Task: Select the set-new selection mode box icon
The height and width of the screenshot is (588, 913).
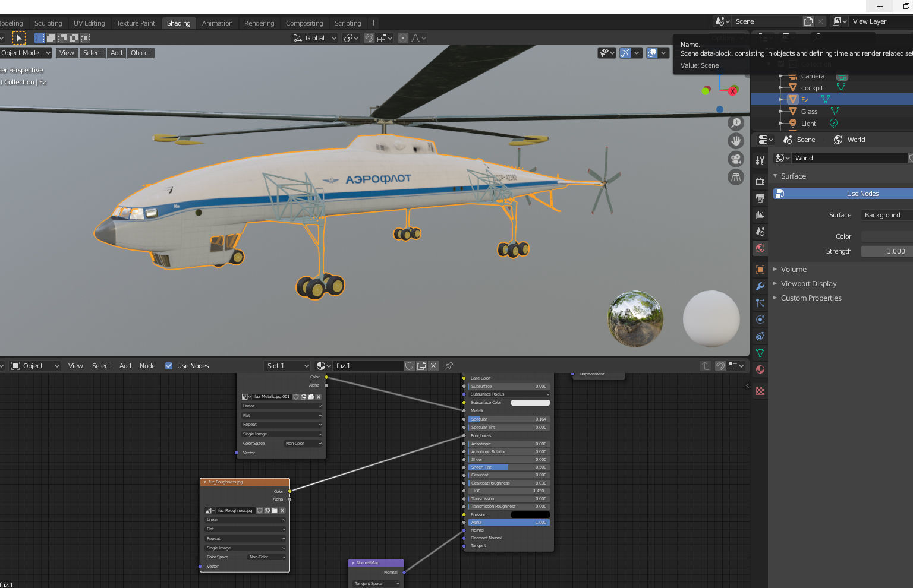Action: coord(40,38)
